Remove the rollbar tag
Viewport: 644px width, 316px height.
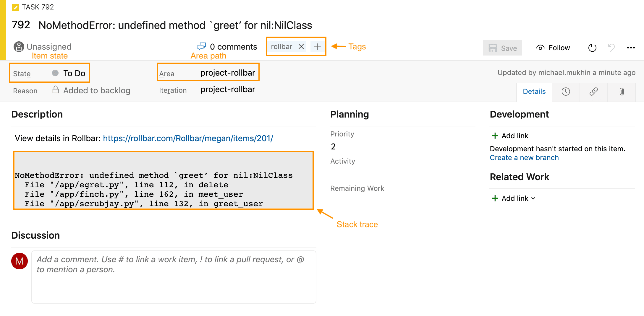click(301, 47)
